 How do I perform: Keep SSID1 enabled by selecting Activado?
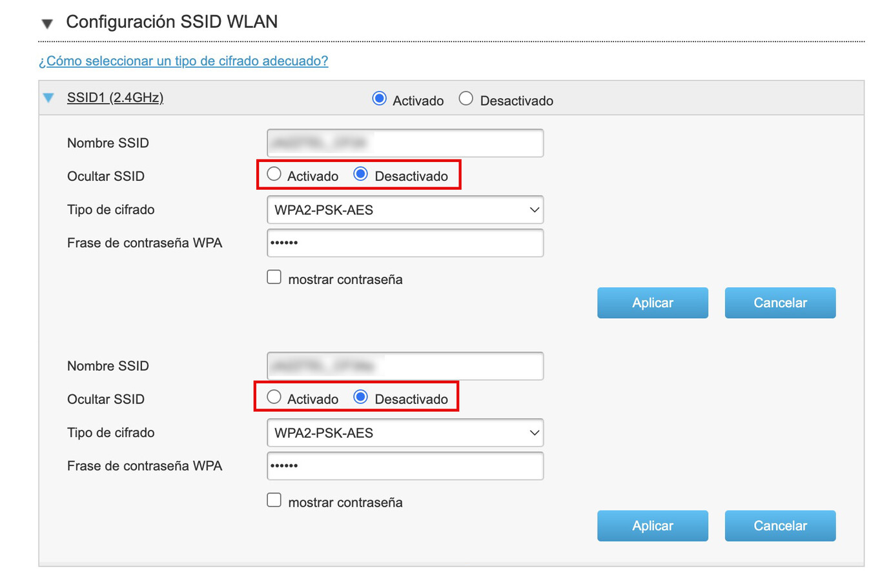(380, 99)
